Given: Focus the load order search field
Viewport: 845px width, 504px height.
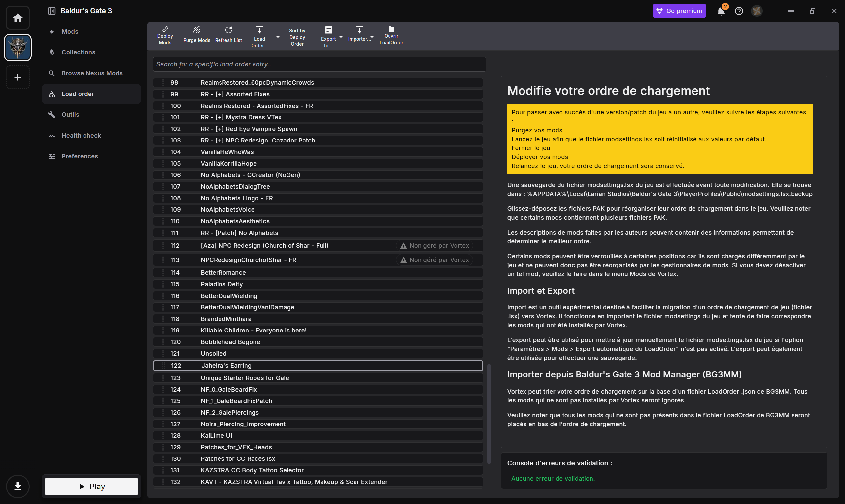Looking at the screenshot, I should [320, 64].
